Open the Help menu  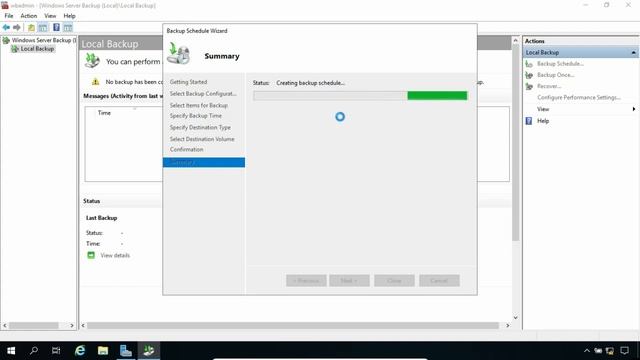pos(69,16)
